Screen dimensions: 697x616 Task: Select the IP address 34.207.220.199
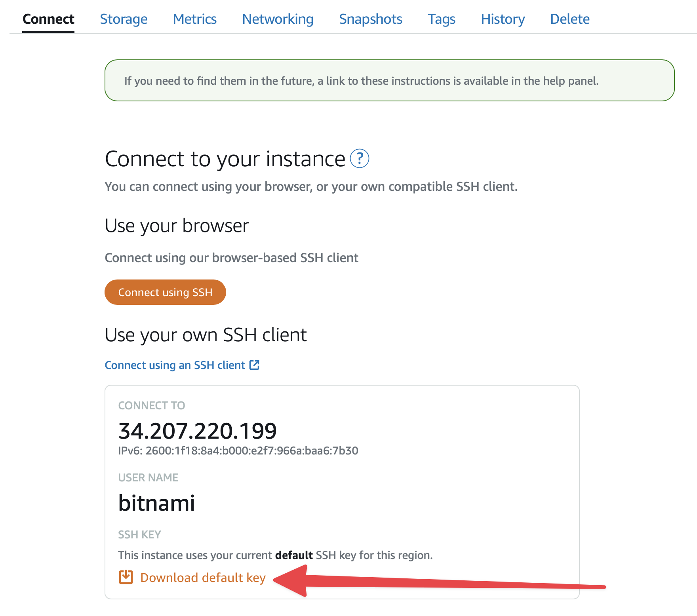click(x=198, y=431)
